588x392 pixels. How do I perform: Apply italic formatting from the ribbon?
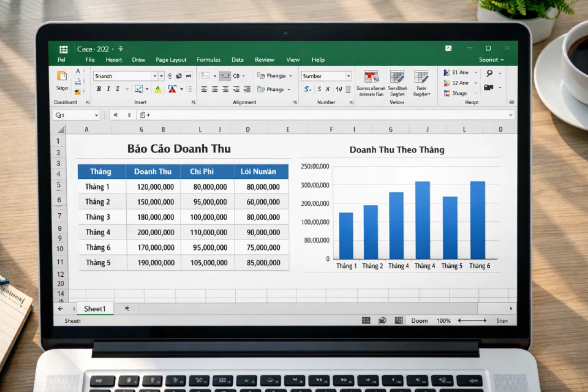click(108, 89)
